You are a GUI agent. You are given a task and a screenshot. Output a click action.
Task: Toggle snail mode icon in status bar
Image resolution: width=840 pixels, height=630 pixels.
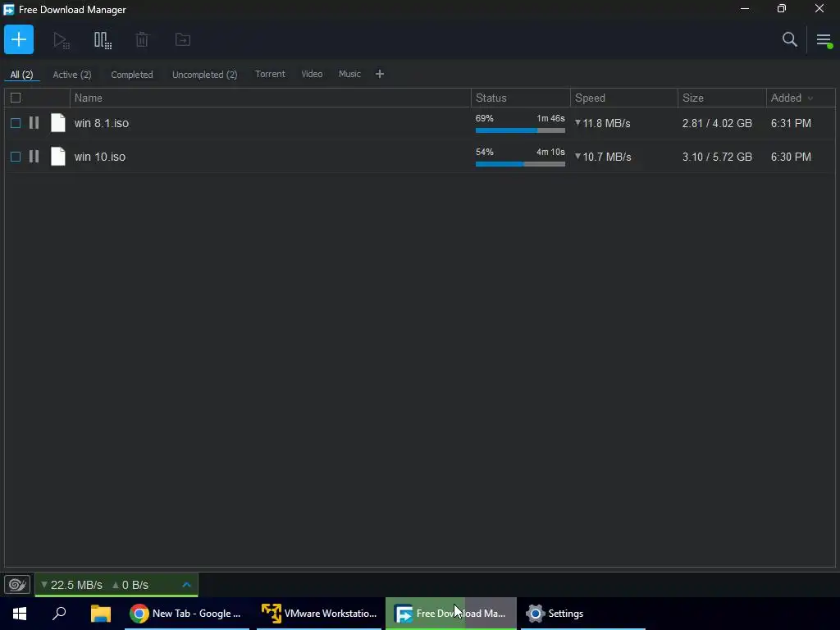click(17, 584)
